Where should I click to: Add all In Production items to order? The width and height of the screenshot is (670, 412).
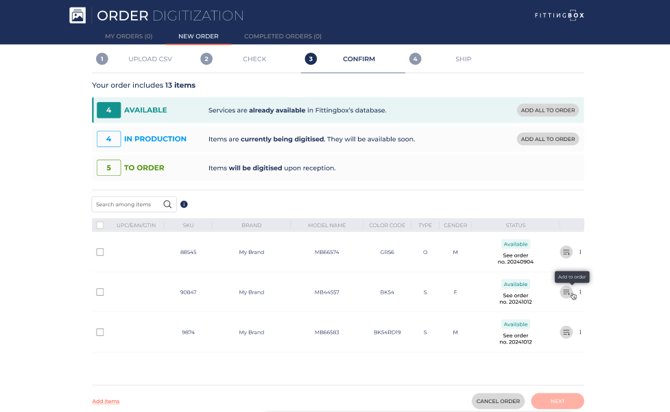pyautogui.click(x=547, y=139)
